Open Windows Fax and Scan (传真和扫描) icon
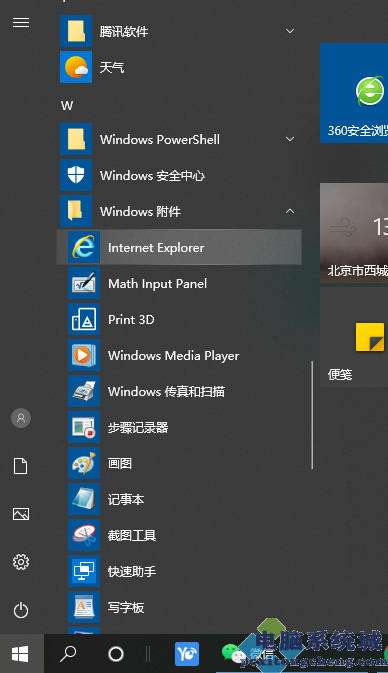The width and height of the screenshot is (388, 673). (84, 391)
